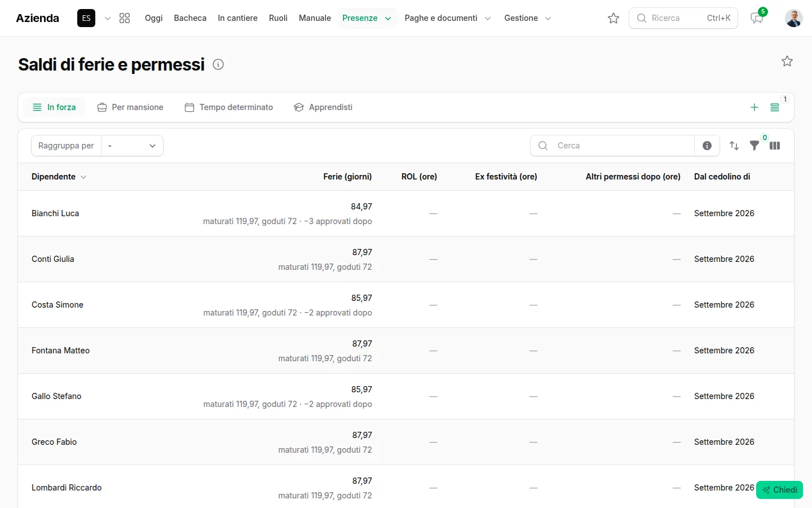Click the Chiedi assistant button

pyautogui.click(x=779, y=490)
